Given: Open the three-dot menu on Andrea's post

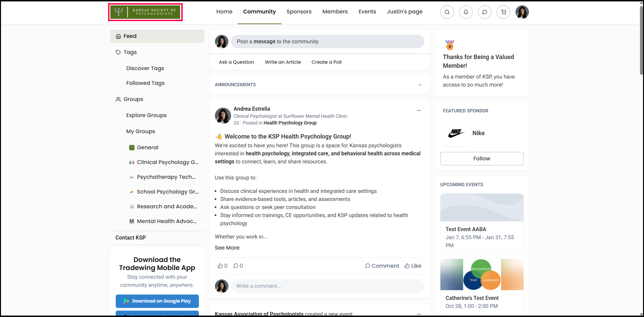Looking at the screenshot, I should coord(419,110).
